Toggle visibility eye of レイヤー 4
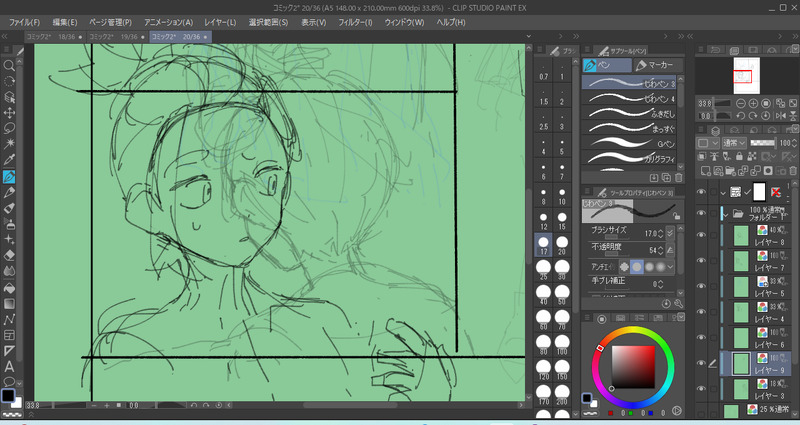 701,312
